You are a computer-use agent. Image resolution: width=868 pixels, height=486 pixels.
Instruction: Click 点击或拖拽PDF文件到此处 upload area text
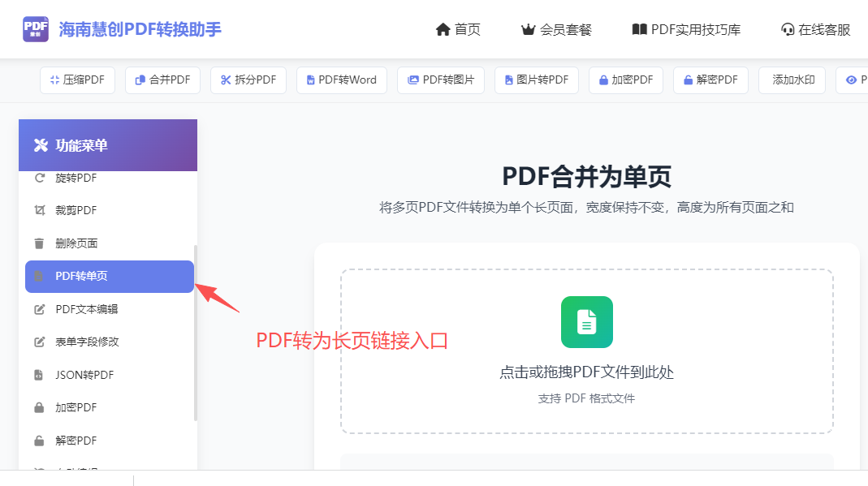point(587,372)
